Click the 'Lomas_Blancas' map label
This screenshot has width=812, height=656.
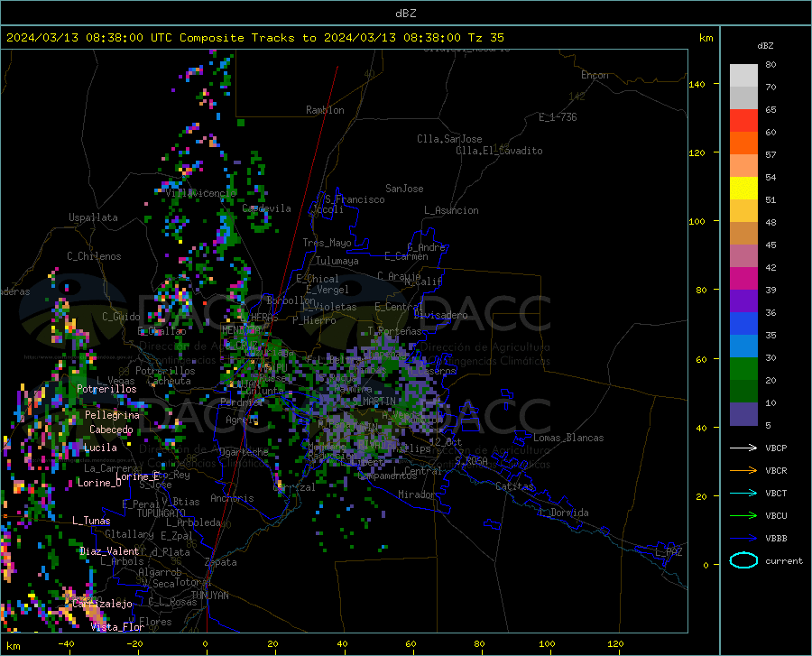pyautogui.click(x=568, y=438)
